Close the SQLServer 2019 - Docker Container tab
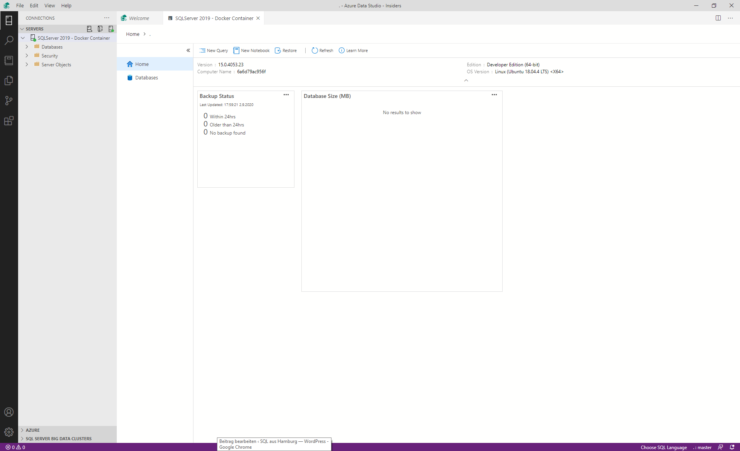Image resolution: width=740 pixels, height=451 pixels. pos(258,18)
